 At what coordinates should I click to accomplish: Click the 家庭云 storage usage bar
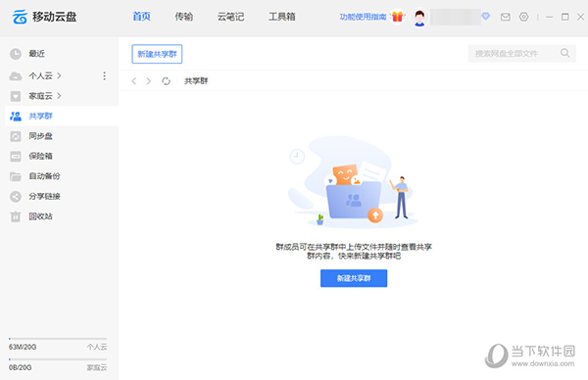point(58,359)
